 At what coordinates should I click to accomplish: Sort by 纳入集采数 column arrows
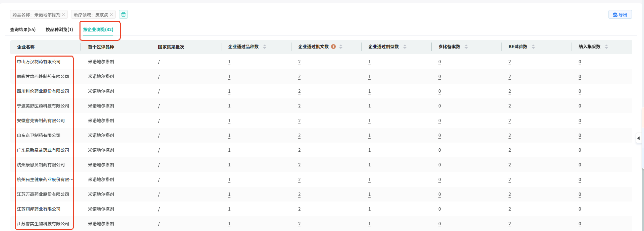pos(606,47)
